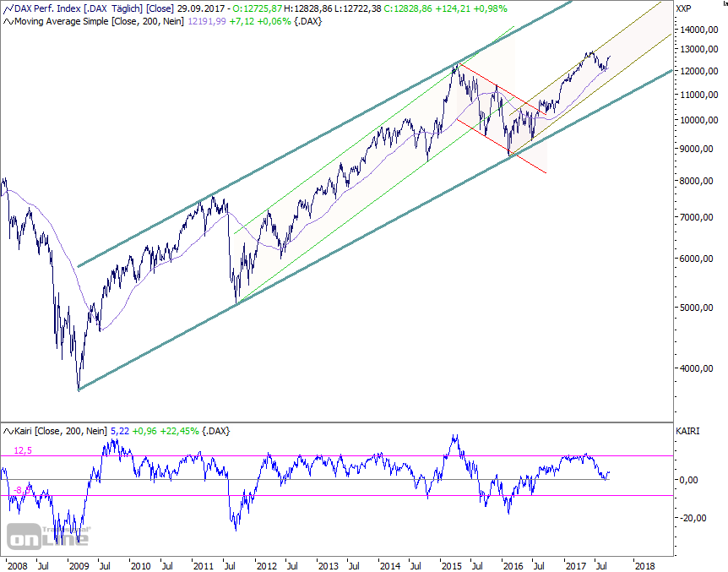Click the 2014 time axis label

point(390,566)
